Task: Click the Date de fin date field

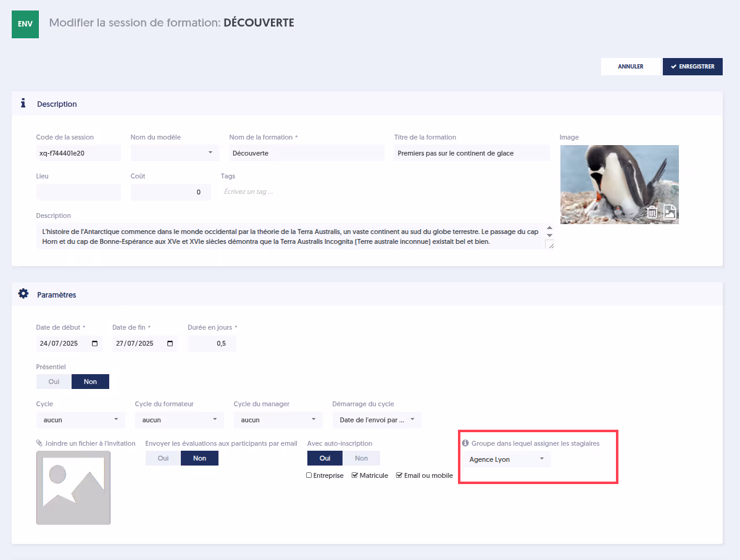Action: pos(144,343)
